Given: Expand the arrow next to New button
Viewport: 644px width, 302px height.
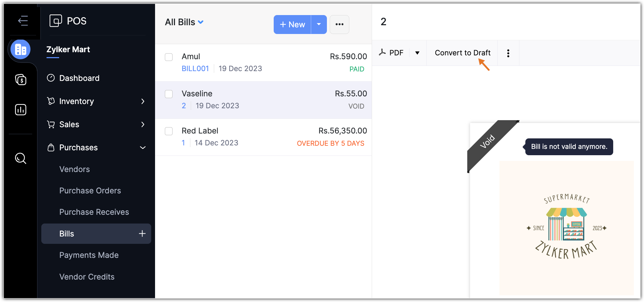Looking at the screenshot, I should click(x=319, y=25).
